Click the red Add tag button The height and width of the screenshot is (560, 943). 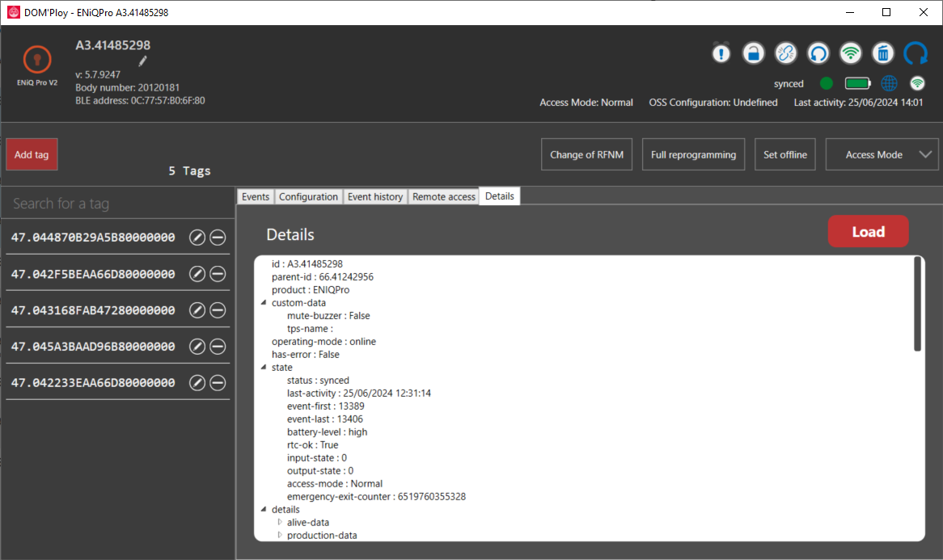(x=32, y=154)
